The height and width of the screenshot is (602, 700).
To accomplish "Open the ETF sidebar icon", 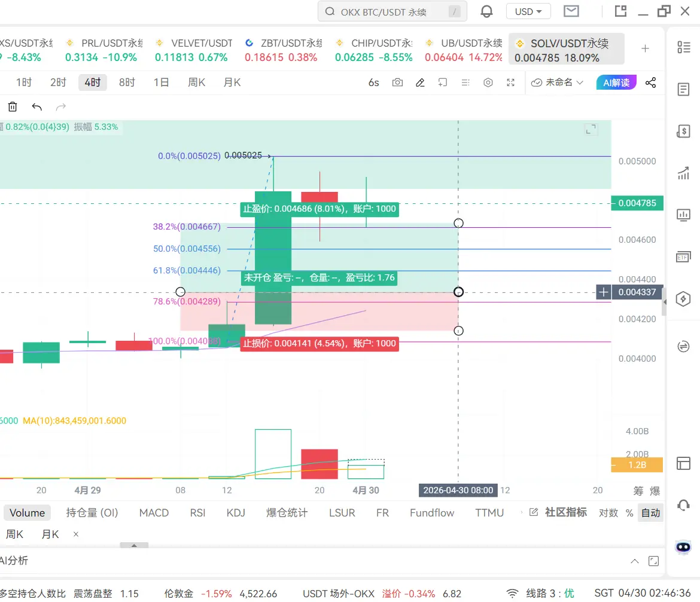I will pyautogui.click(x=683, y=257).
